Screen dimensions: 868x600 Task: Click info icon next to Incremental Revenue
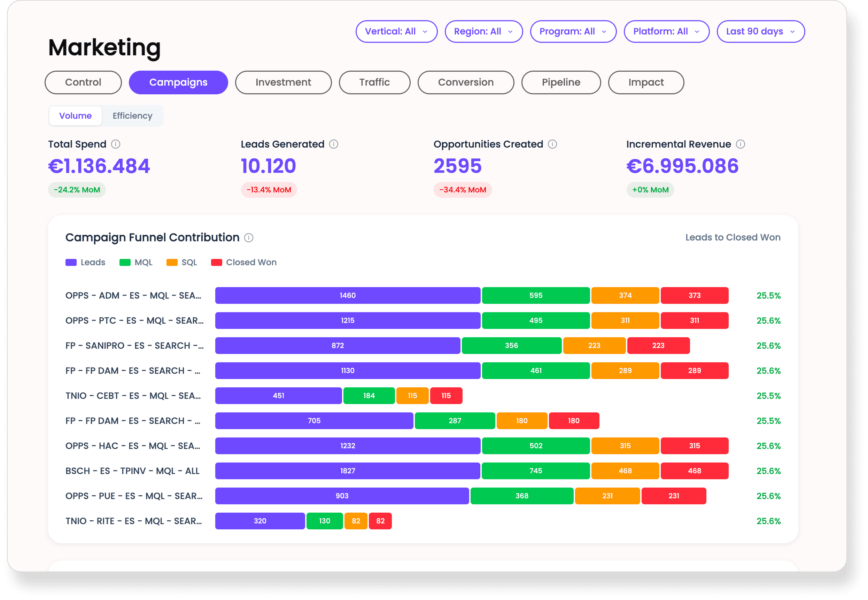coord(741,144)
